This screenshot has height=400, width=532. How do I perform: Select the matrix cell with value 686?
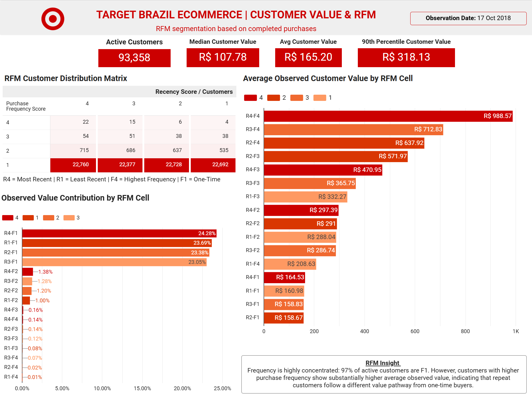pos(120,151)
